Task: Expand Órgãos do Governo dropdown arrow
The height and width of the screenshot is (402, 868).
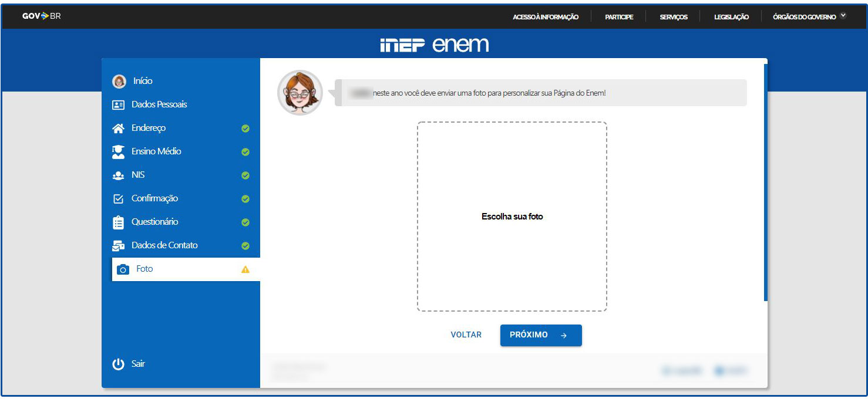Action: pos(843,16)
